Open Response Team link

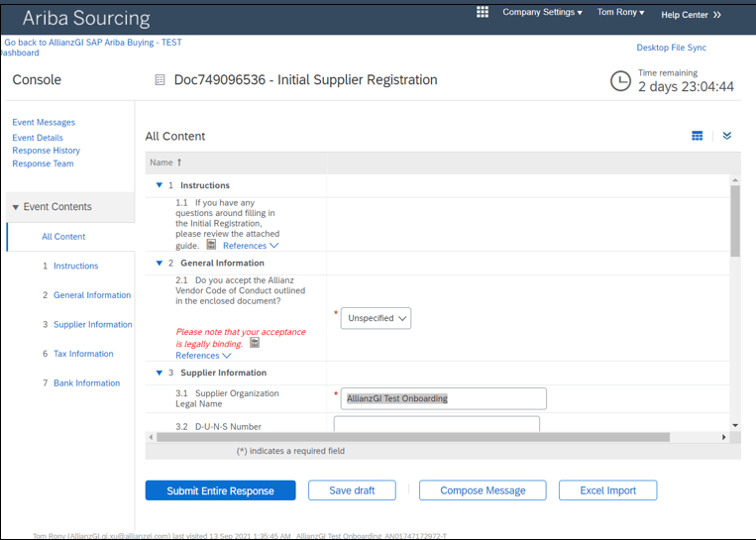tap(43, 163)
